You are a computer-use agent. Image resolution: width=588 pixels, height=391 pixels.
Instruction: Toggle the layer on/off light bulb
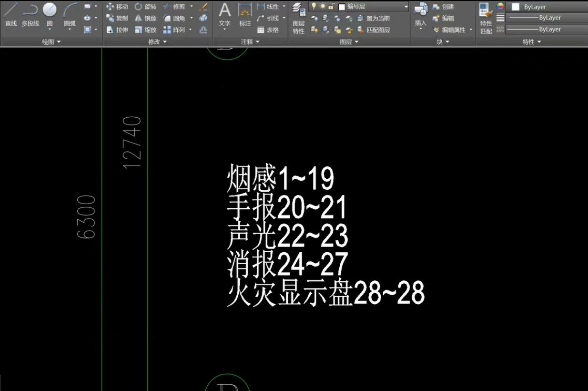[314, 6]
